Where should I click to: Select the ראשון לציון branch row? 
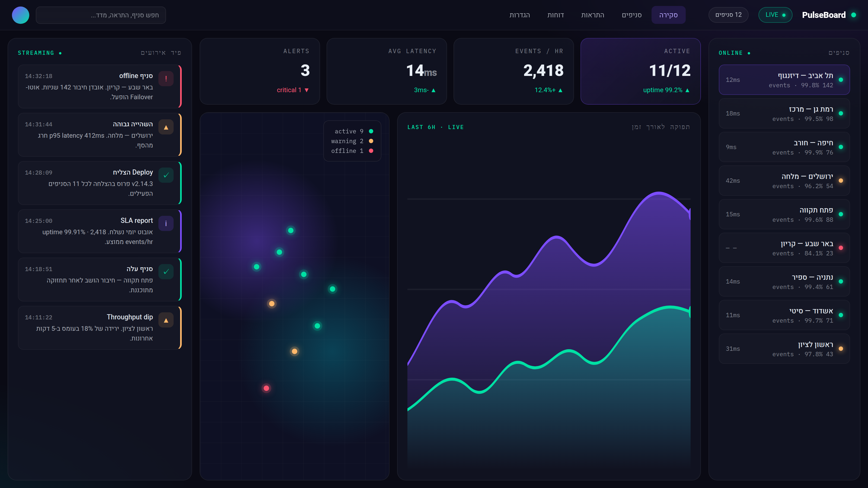(784, 349)
